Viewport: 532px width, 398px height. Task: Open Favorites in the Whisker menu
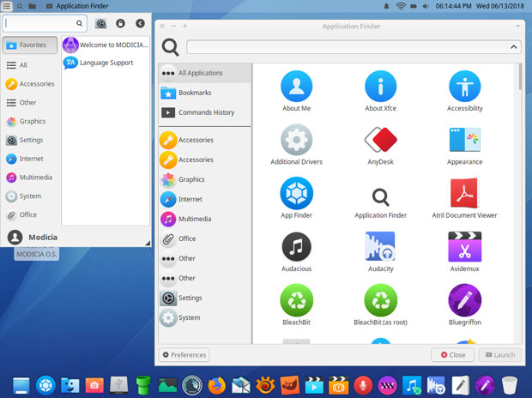tap(30, 45)
